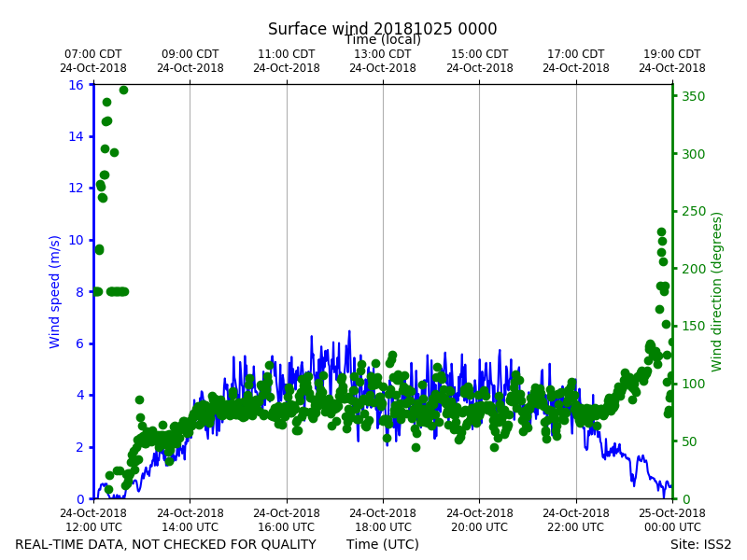The image size is (747, 560).
Task: Click the '09:00 CDT' top tick label
Action: [x=190, y=54]
